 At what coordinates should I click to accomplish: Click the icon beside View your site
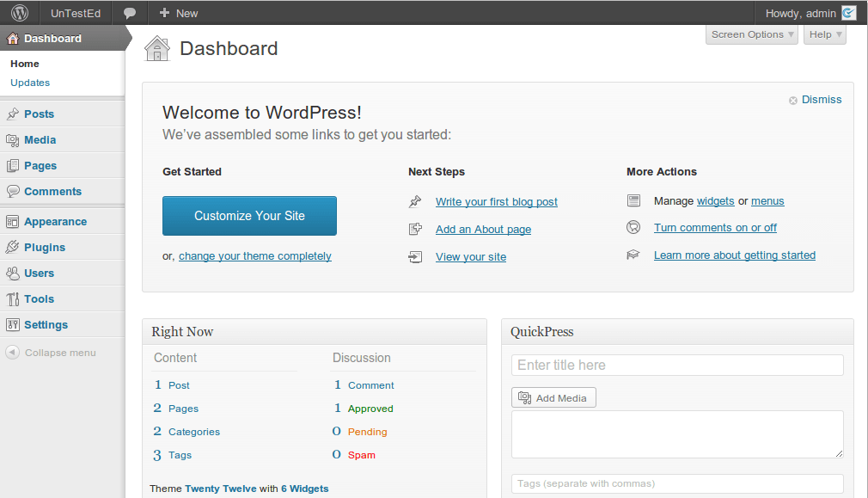(x=415, y=256)
